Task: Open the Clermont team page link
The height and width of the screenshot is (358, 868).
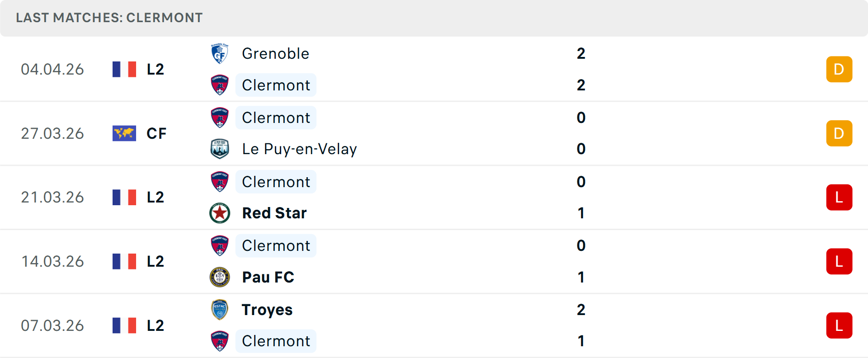Action: [x=276, y=85]
